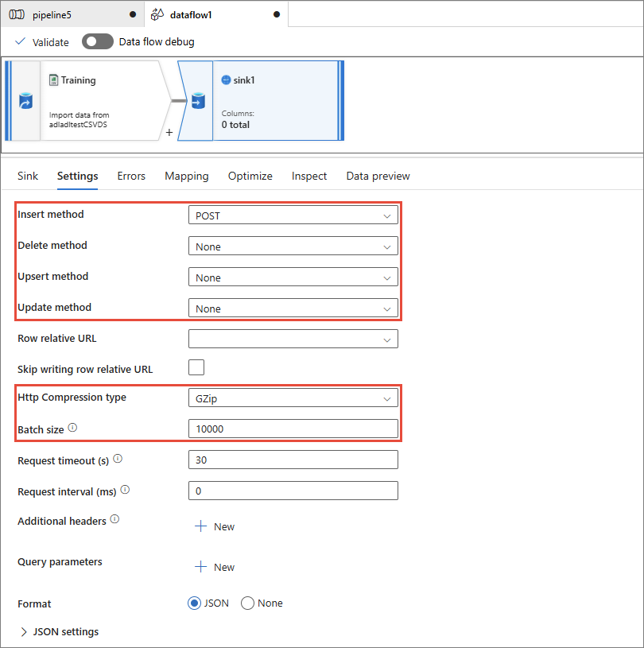
Task: Switch to the Optimize tab
Action: coord(250,176)
